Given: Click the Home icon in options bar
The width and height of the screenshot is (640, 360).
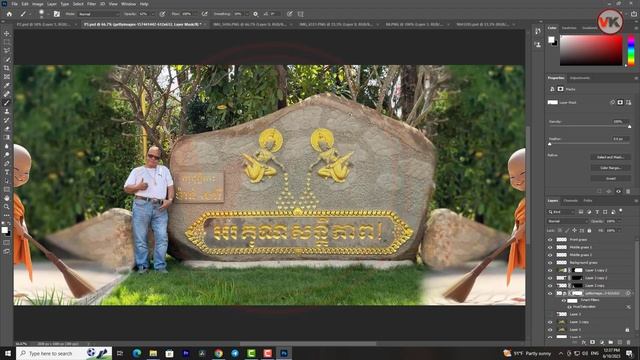Looking at the screenshot, I should [x=9, y=14].
